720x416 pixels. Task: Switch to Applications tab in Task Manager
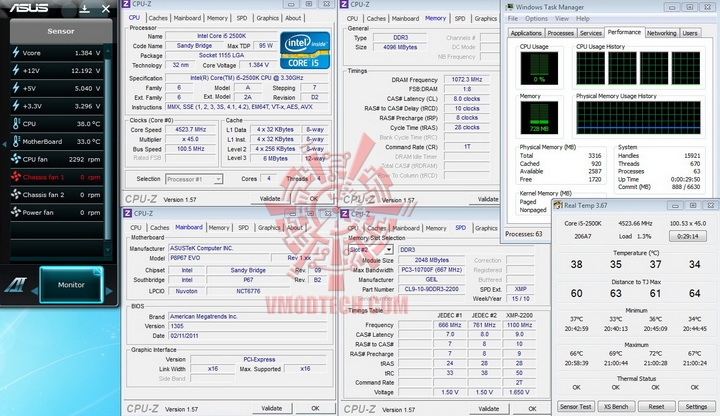pyautogui.click(x=526, y=33)
